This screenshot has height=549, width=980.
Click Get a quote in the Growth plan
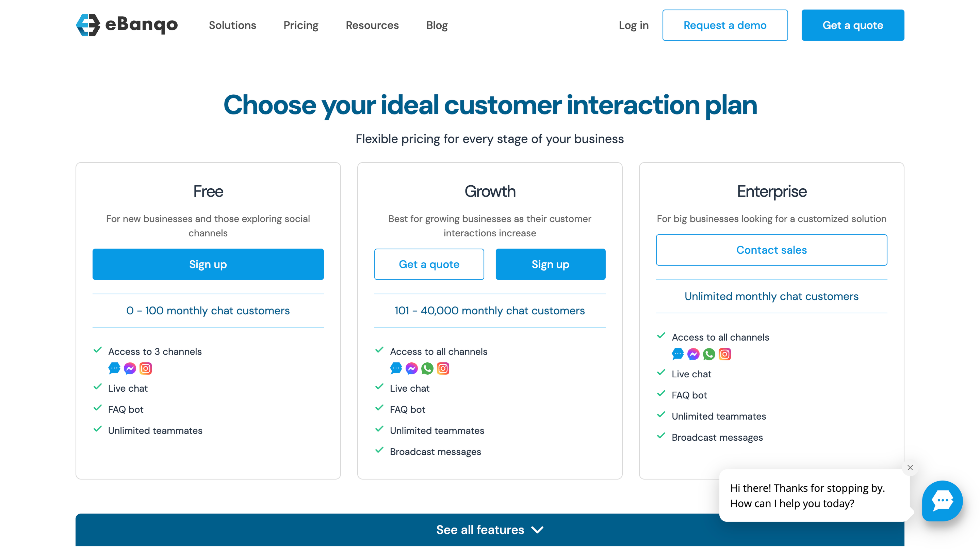[429, 264]
